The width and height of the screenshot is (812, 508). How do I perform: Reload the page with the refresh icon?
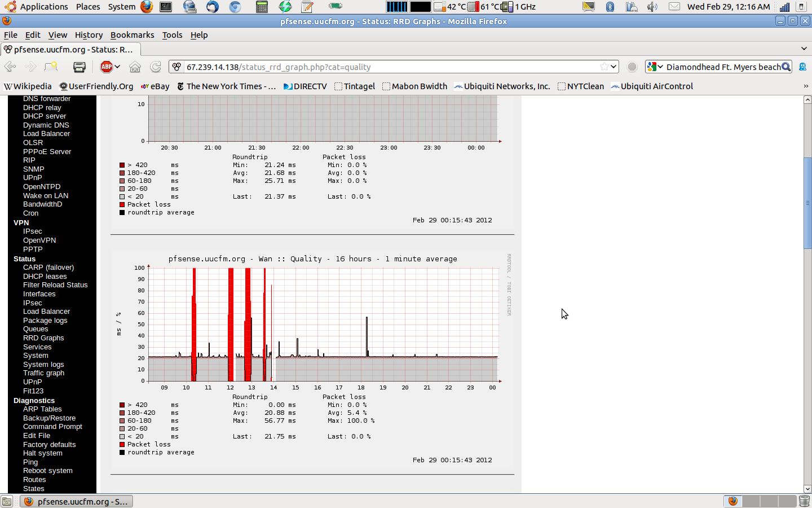pyautogui.click(x=156, y=67)
